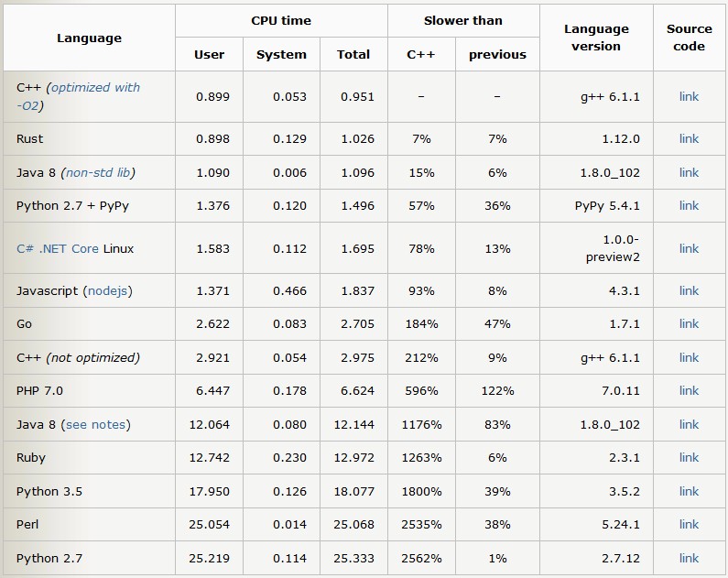The image size is (728, 578).
Task: Open the source code link for Javascript
Action: pyautogui.click(x=689, y=291)
